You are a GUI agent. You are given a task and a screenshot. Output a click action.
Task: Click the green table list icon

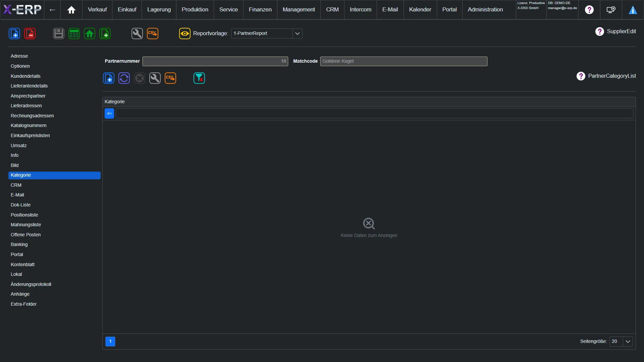[74, 34]
